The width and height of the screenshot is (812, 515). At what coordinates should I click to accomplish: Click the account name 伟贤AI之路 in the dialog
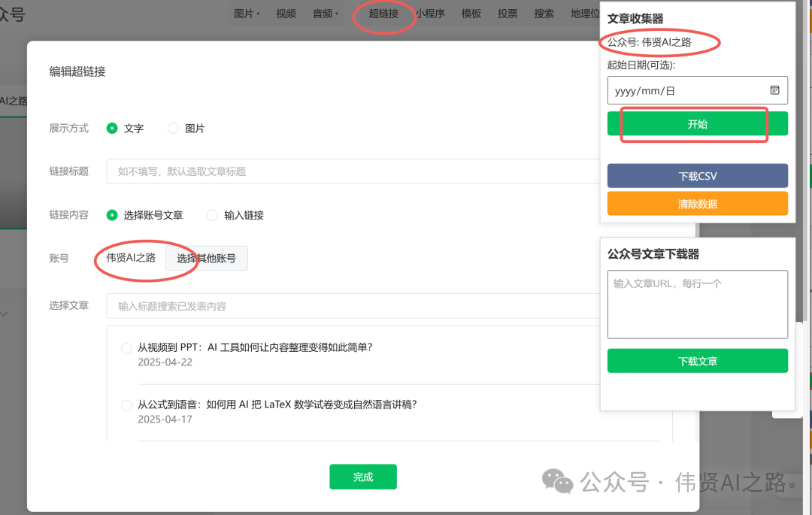click(x=131, y=258)
